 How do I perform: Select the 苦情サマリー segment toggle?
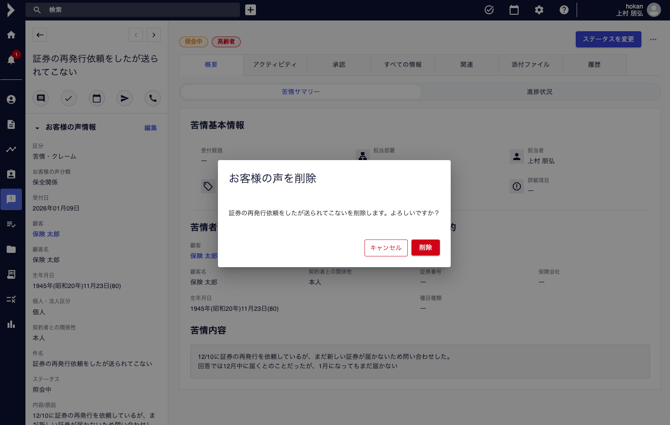[x=301, y=92]
